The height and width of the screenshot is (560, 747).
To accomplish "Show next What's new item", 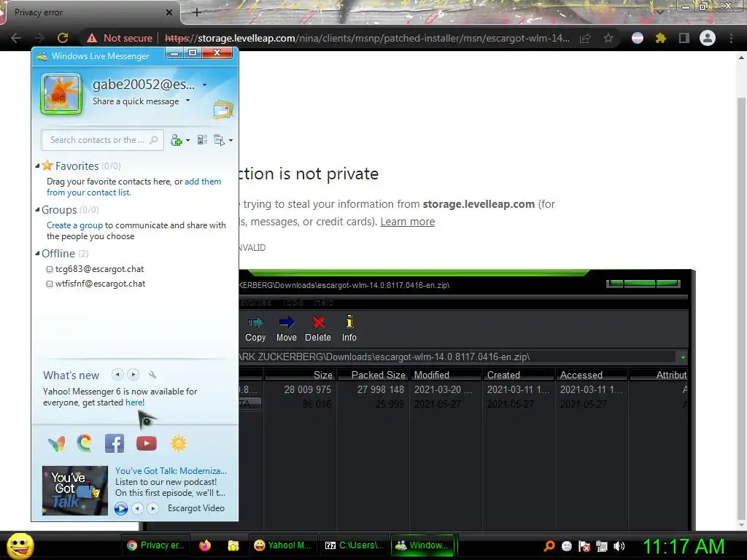I will coord(133,375).
